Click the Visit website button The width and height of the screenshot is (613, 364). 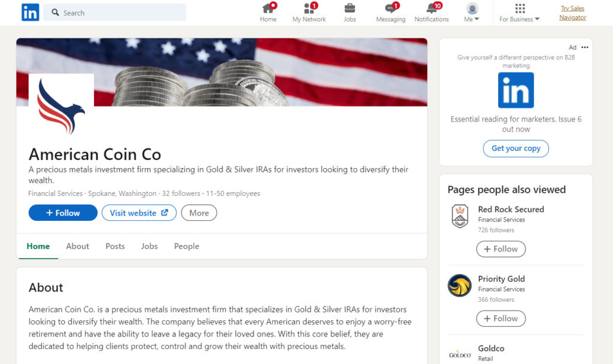tap(139, 213)
